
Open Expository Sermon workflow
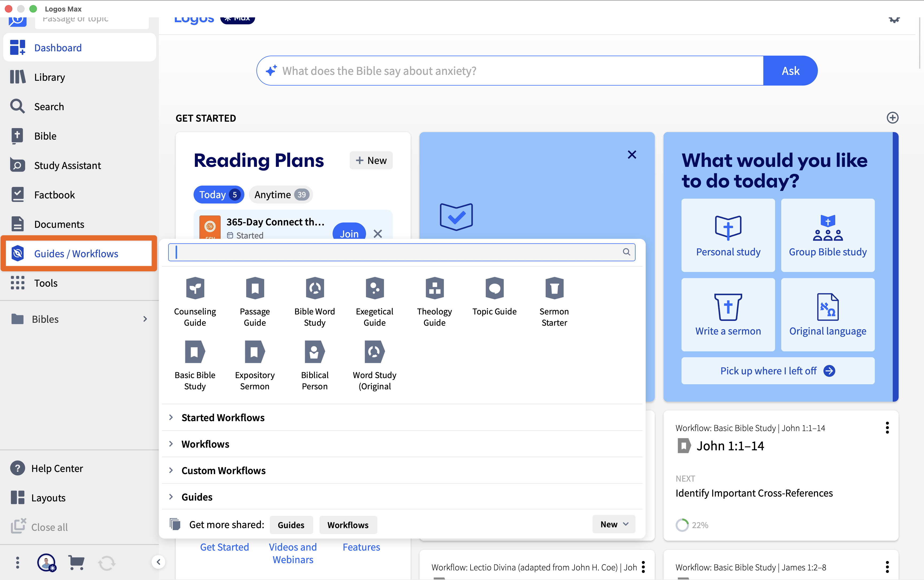[255, 365]
